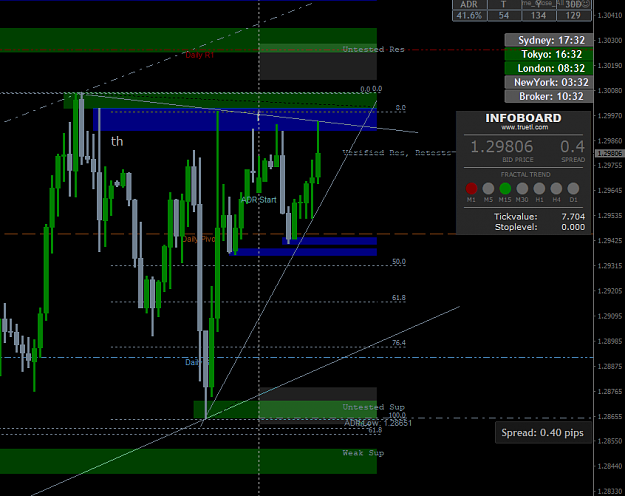Click the INFOBOARD panel title

[x=523, y=118]
